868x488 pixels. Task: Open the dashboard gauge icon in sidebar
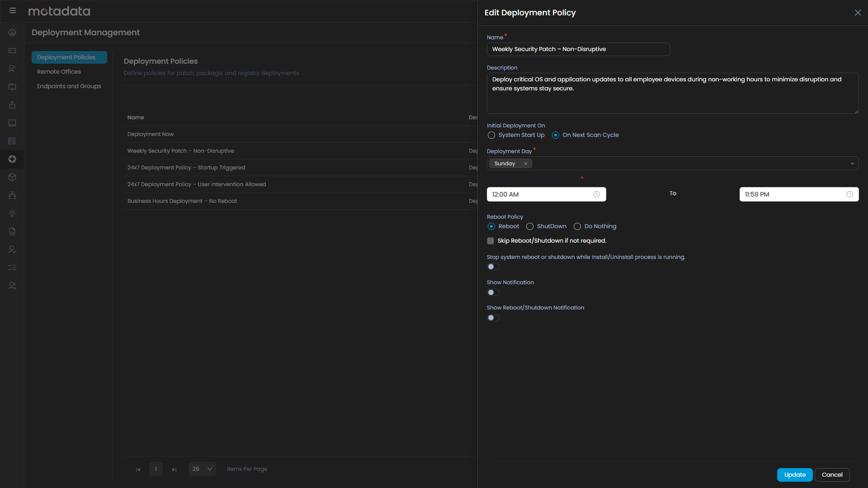click(12, 33)
